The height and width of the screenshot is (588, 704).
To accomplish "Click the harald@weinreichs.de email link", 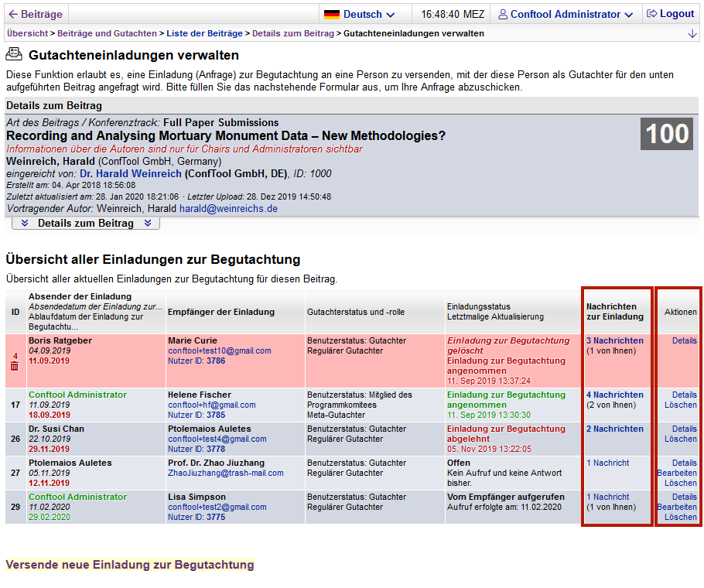I will [x=228, y=209].
